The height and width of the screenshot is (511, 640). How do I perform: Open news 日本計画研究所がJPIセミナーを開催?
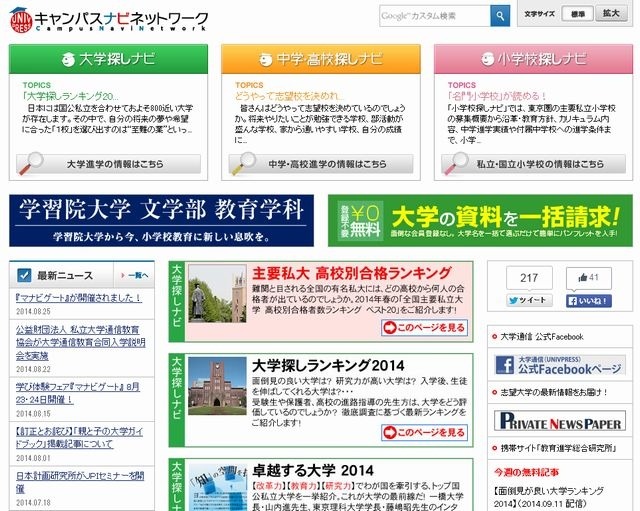click(x=80, y=482)
